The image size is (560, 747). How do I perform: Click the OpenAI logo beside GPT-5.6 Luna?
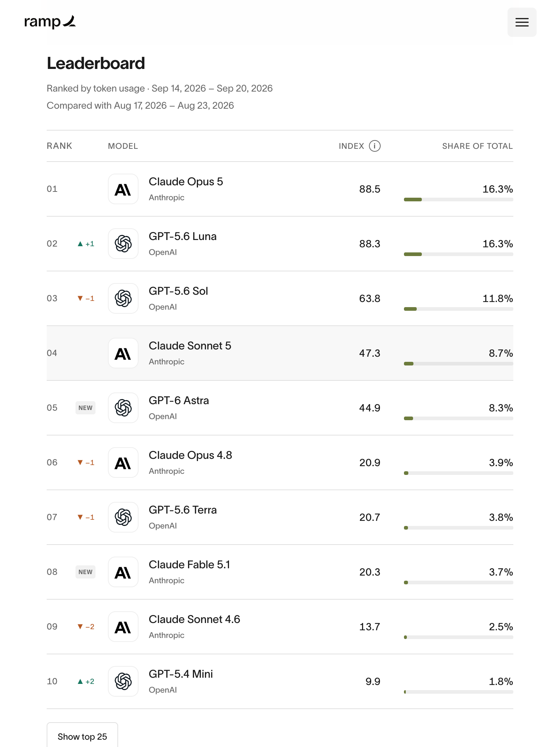pos(123,244)
